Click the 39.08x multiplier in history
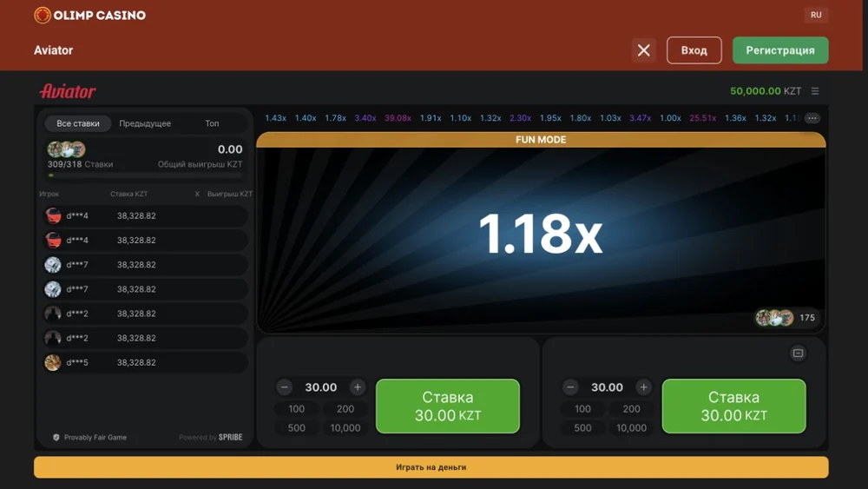This screenshot has height=489, width=868. pos(398,118)
